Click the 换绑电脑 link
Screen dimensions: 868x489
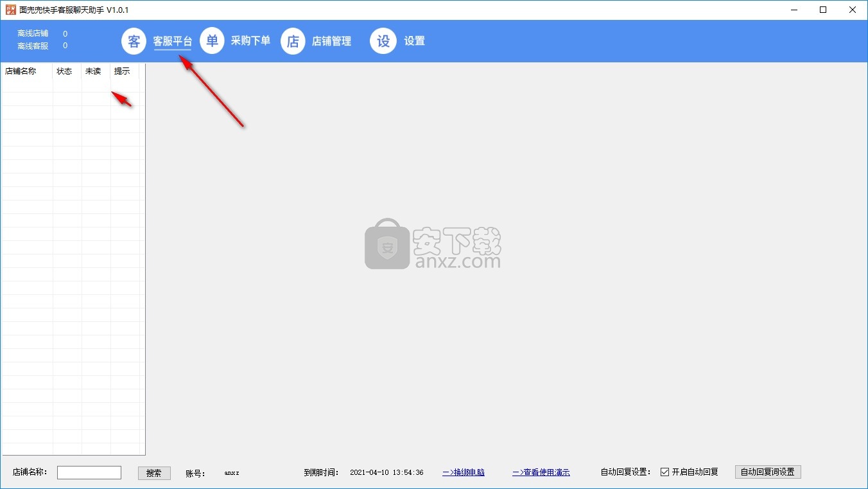(464, 472)
